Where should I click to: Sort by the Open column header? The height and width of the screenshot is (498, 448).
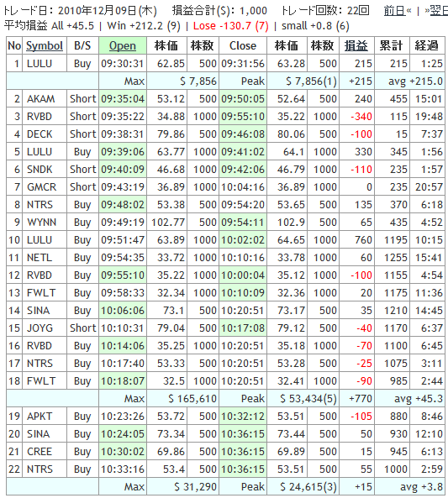tap(123, 45)
